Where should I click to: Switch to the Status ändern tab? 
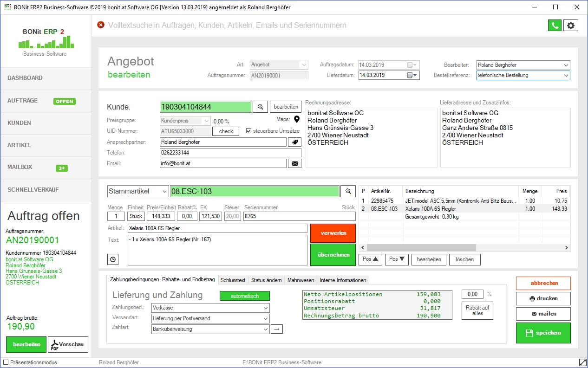pyautogui.click(x=266, y=280)
